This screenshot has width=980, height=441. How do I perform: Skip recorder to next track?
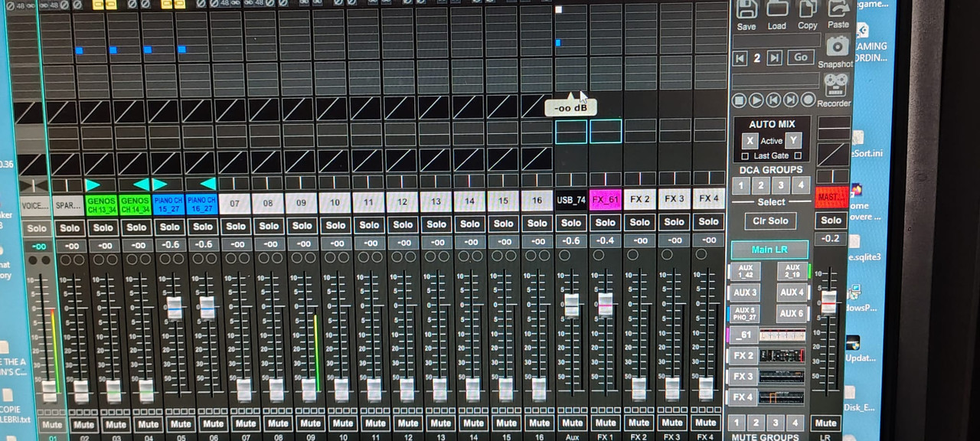pyautogui.click(x=790, y=100)
